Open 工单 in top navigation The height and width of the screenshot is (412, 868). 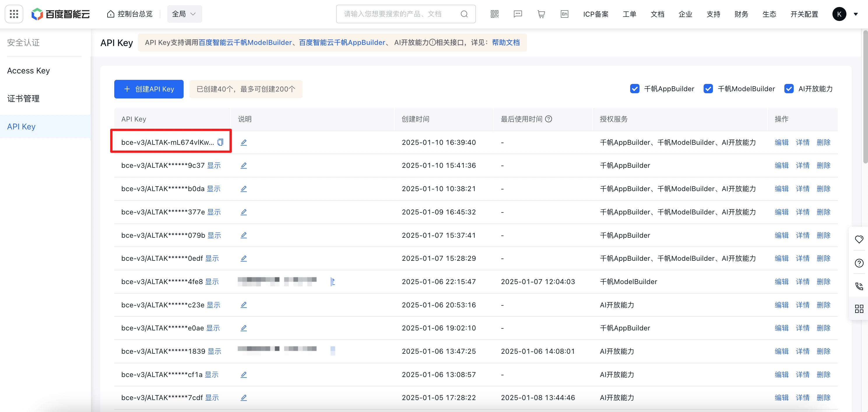(629, 14)
